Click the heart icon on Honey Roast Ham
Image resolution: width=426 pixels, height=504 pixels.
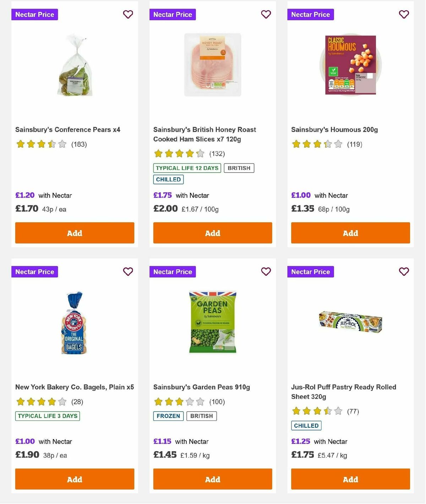(x=266, y=14)
